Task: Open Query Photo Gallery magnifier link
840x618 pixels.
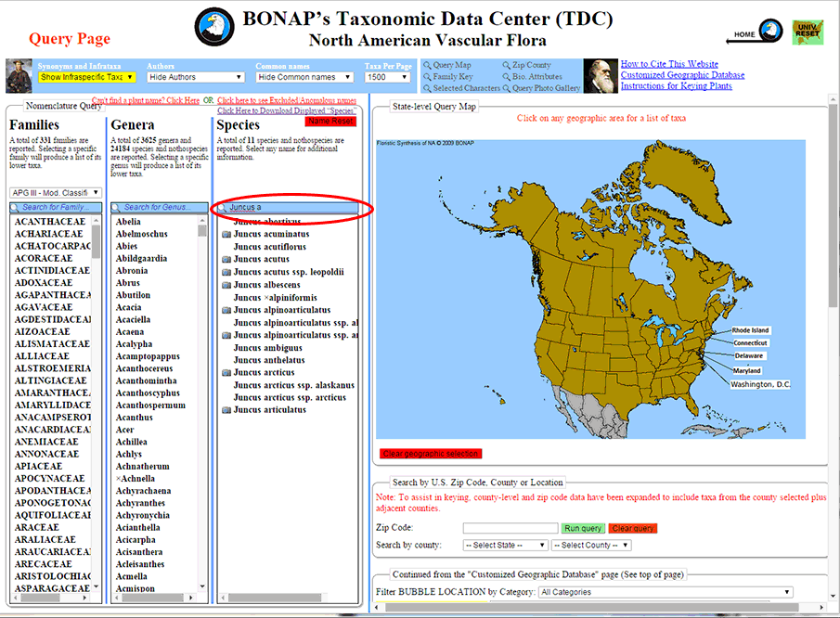Action: 541,88
